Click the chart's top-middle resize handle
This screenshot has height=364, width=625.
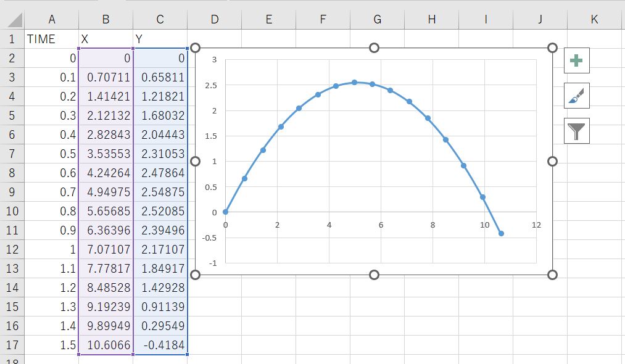click(374, 48)
